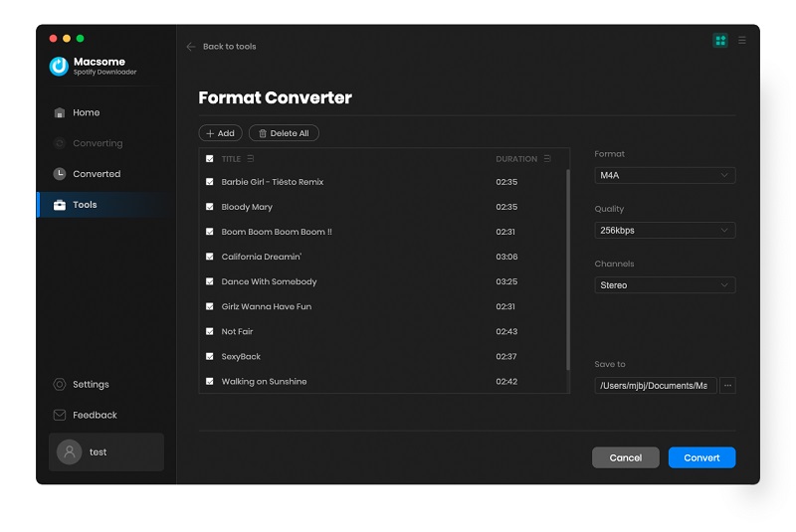Uncheck Dance With Somebody track
Image resolution: width=796 pixels, height=532 pixels.
coord(210,281)
